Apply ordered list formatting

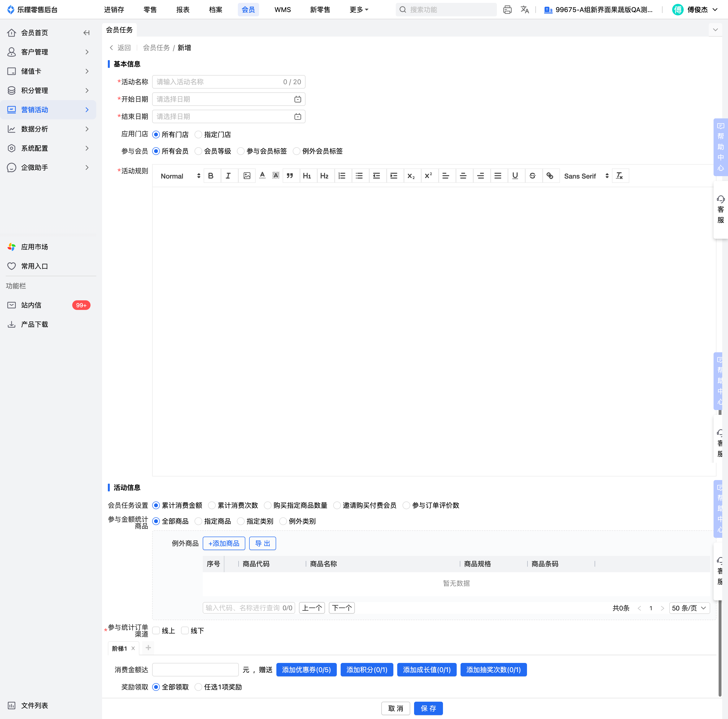click(x=342, y=176)
